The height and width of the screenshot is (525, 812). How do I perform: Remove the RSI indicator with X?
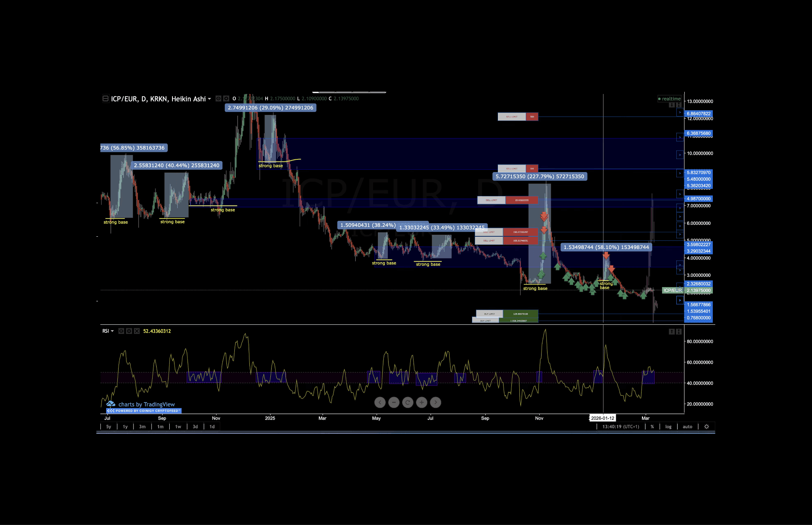tap(137, 331)
